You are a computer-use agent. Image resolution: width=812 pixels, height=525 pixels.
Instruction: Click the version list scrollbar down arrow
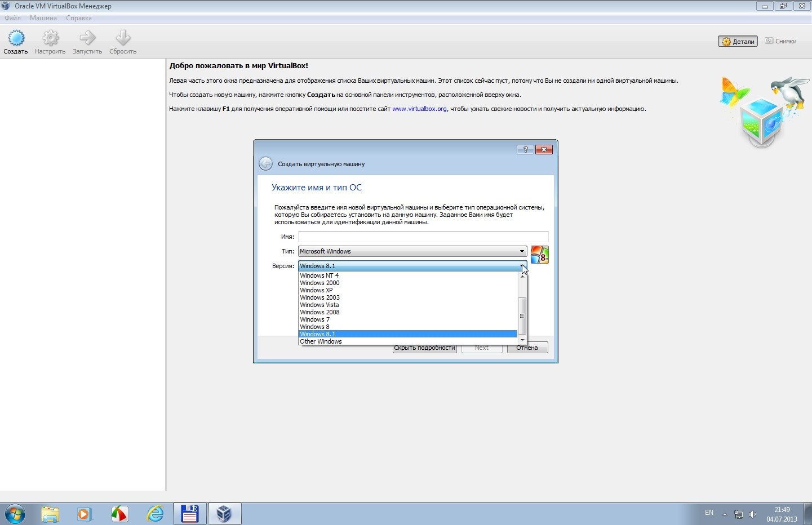pyautogui.click(x=522, y=340)
